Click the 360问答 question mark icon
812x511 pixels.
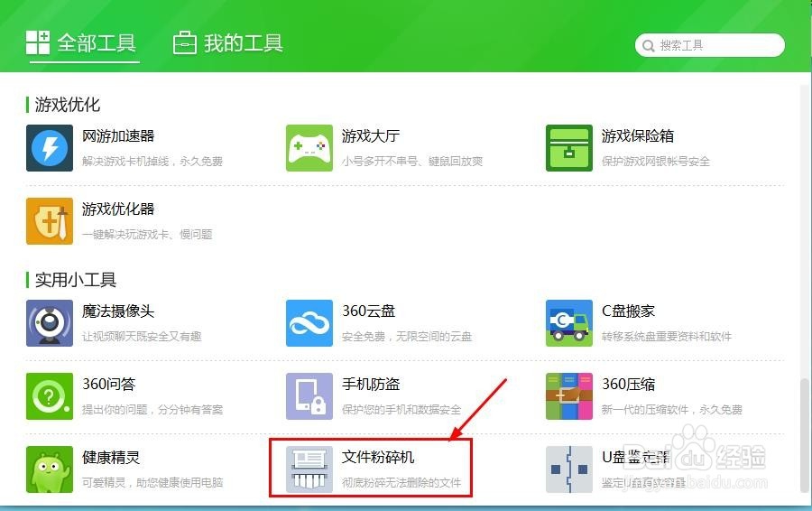click(x=50, y=396)
